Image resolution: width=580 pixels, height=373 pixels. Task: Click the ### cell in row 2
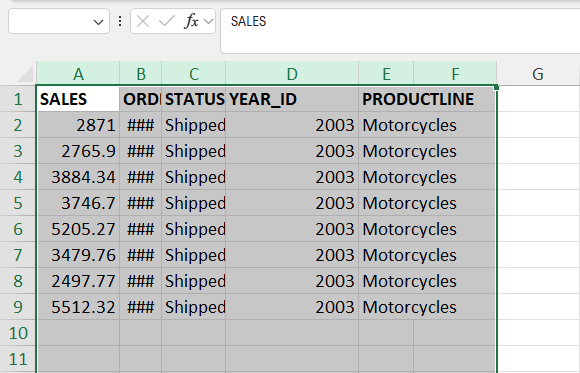pyautogui.click(x=141, y=125)
